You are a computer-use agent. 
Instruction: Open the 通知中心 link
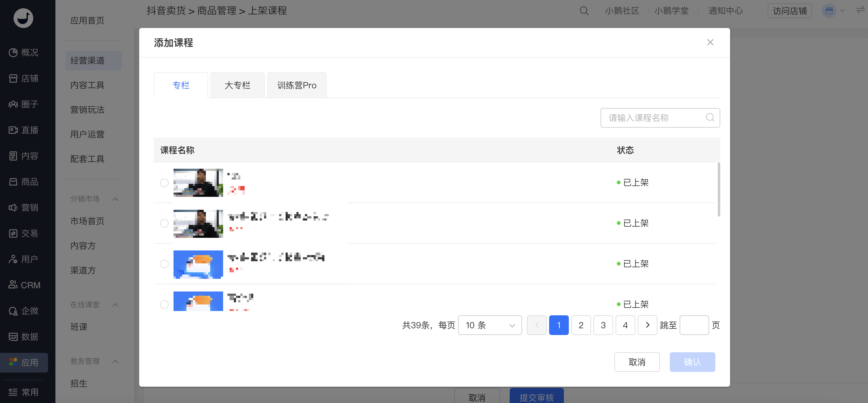coord(725,11)
